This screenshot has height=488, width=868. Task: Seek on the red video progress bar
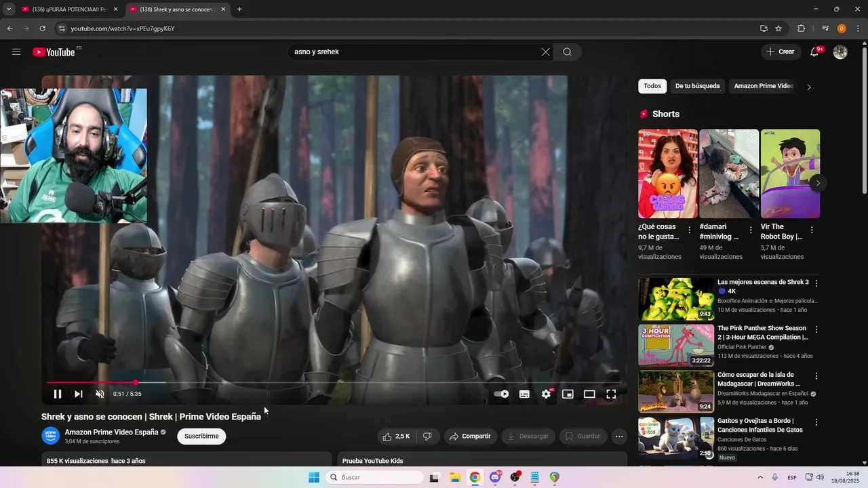click(334, 383)
